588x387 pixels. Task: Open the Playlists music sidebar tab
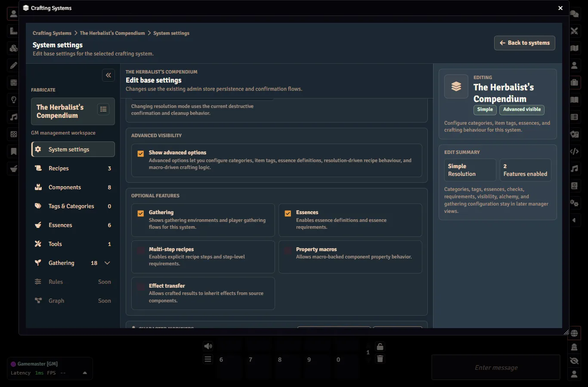574,169
